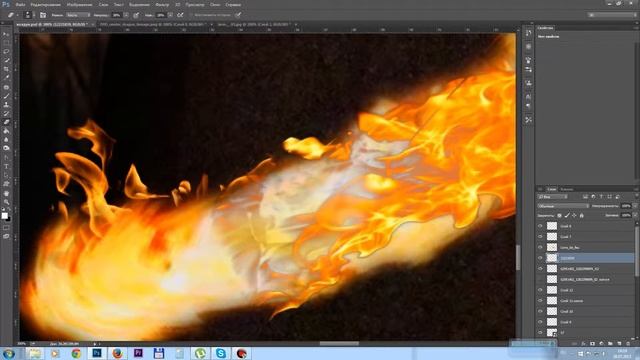Image resolution: width=640 pixels, height=360 pixels.
Task: Lock transparent pixels of layer
Action: click(560, 216)
